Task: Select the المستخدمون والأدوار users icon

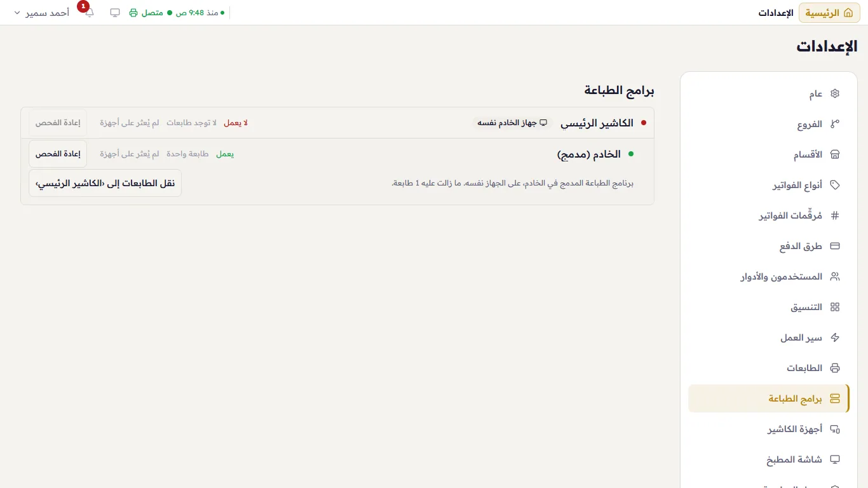Action: click(835, 277)
